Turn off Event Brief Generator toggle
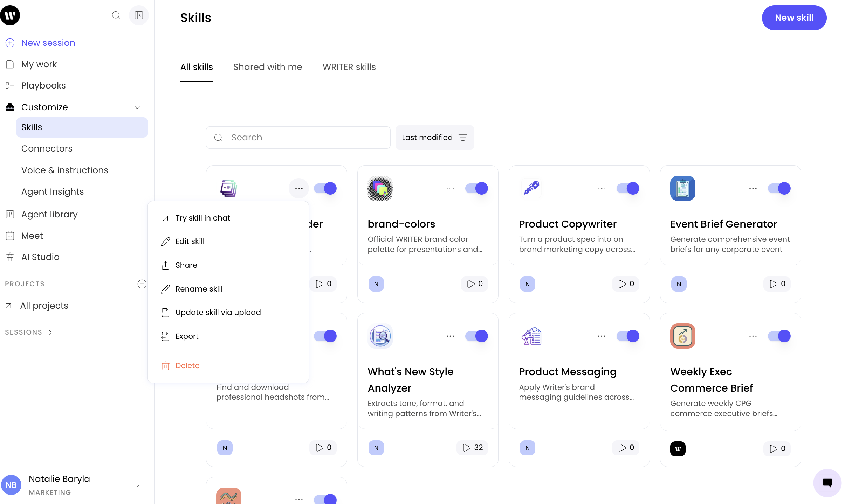This screenshot has width=845, height=504. (x=779, y=188)
